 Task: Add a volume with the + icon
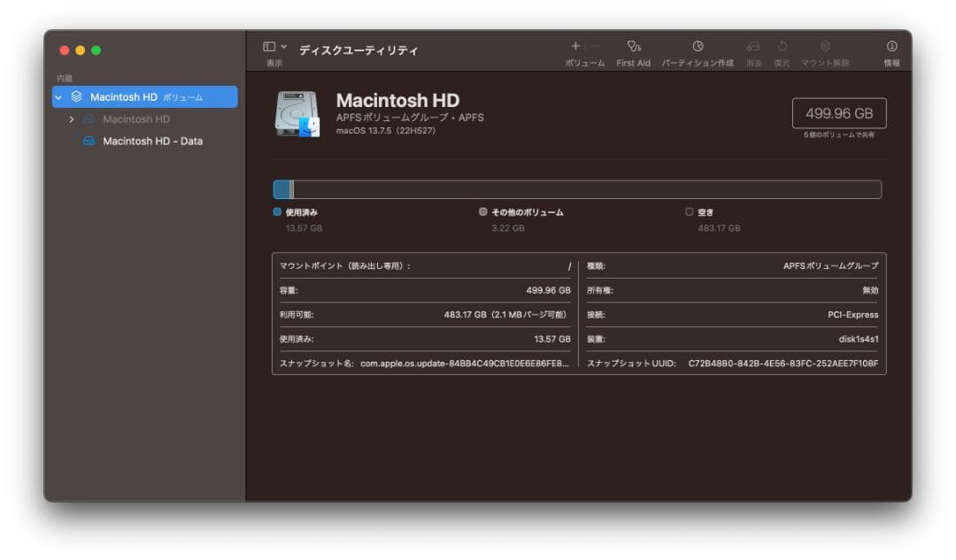click(x=574, y=45)
